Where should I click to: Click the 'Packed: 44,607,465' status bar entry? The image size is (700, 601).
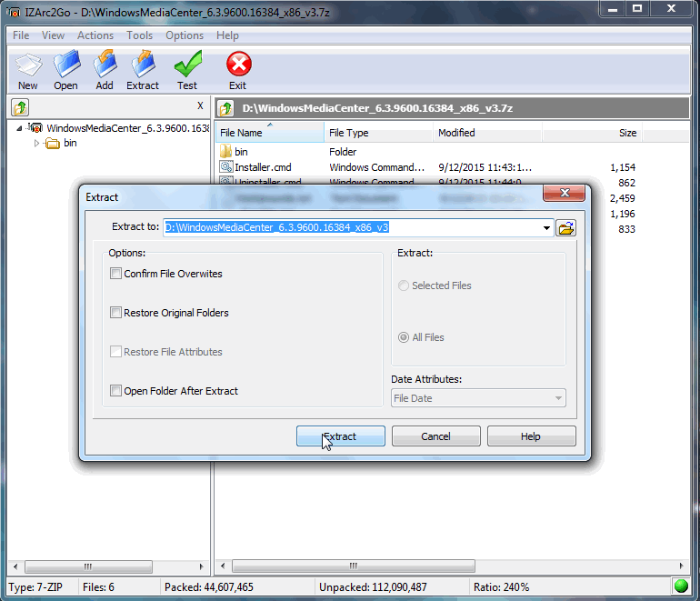208,586
